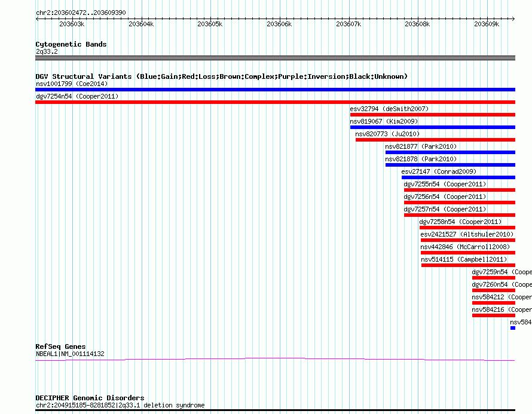The height and width of the screenshot is (414, 532).
Task: Click the RefSeq Genes track title
Action: (60, 346)
